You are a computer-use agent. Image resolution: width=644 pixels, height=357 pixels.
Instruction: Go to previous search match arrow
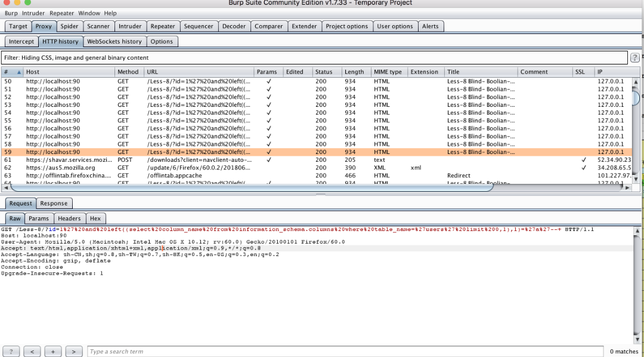pyautogui.click(x=32, y=351)
